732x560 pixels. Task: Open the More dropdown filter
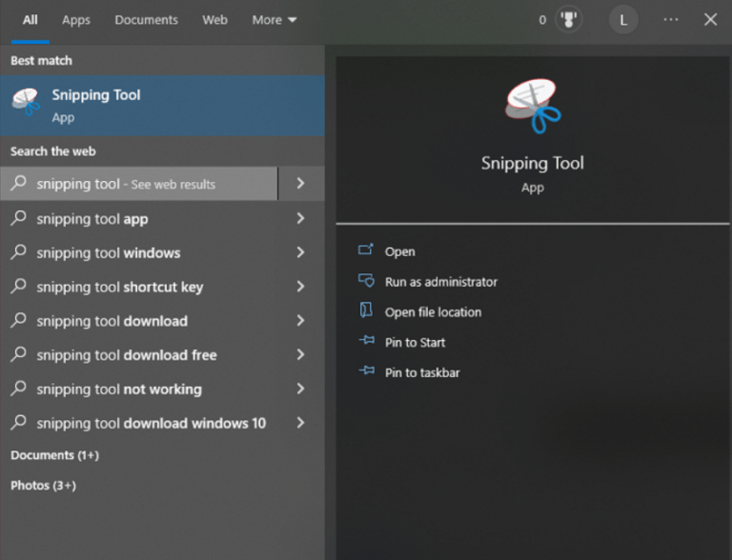point(274,20)
